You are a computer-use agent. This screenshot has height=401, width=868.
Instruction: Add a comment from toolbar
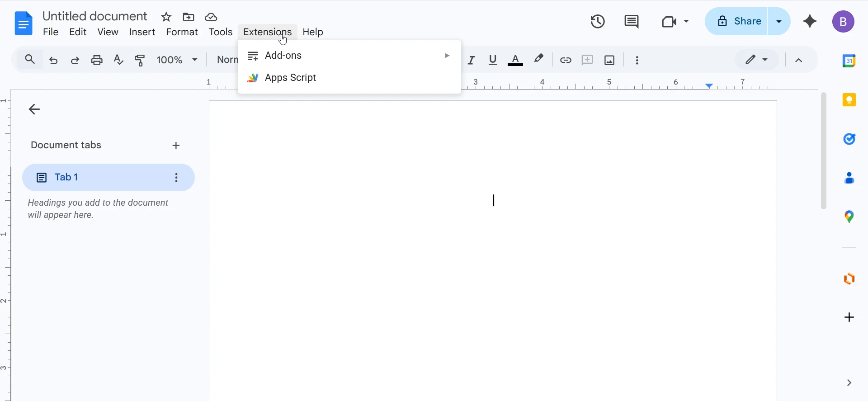pyautogui.click(x=587, y=60)
